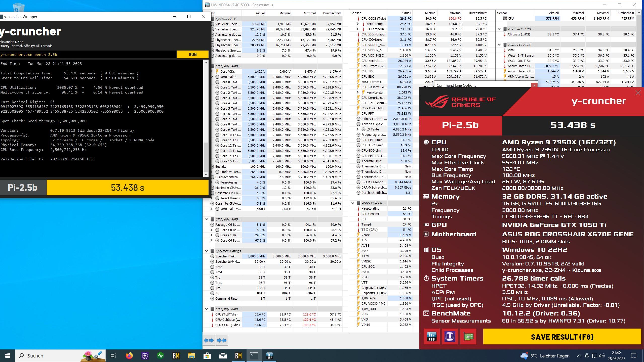
Task: Open GPU-Z via graphics card icon
Action: 468,336
